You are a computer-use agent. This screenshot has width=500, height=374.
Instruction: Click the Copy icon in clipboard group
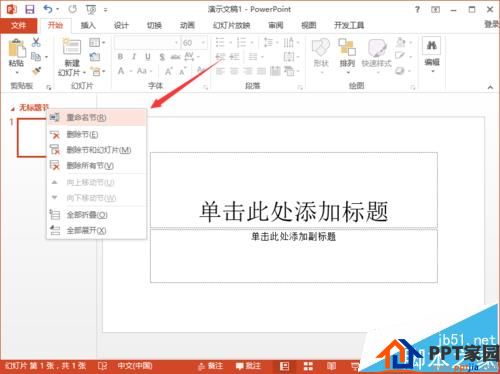(36, 57)
